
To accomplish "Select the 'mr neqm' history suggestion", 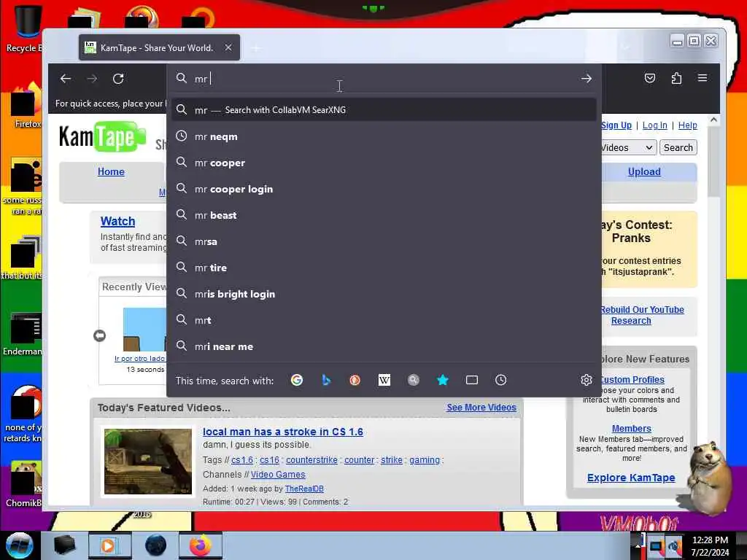I will click(384, 136).
